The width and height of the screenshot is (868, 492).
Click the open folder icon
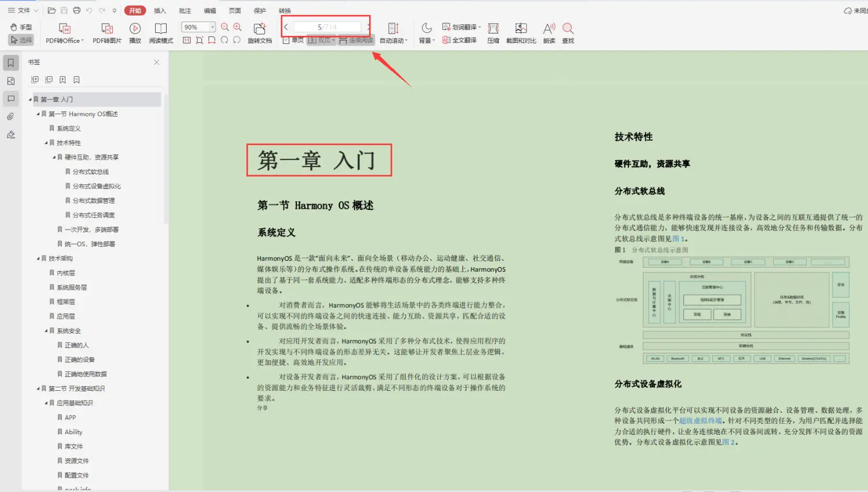click(52, 10)
